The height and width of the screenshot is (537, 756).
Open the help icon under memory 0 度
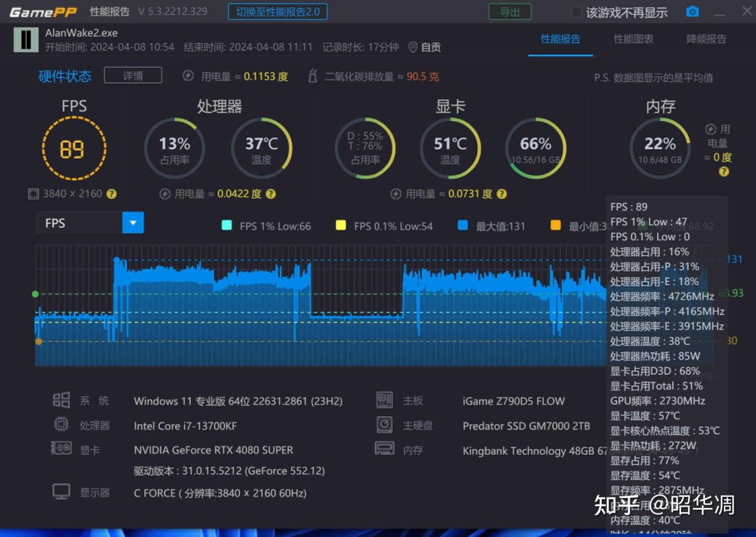point(724,172)
